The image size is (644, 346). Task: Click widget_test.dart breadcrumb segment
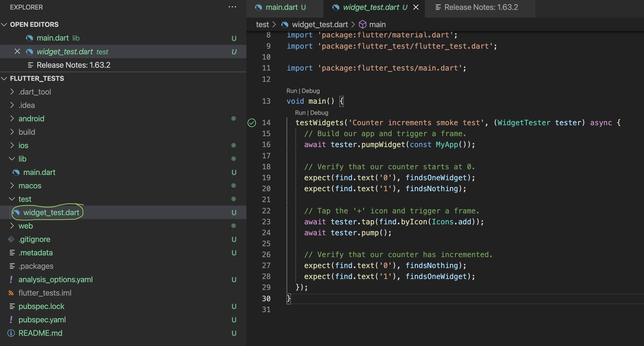[x=320, y=25]
